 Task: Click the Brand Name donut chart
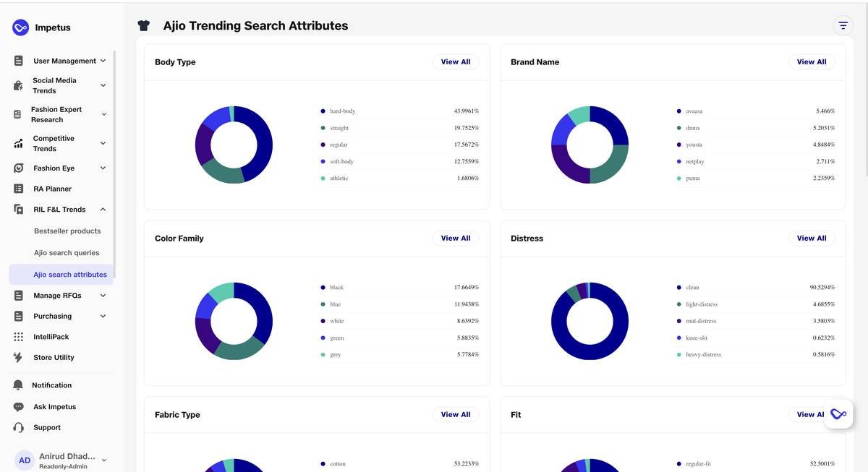(590, 145)
